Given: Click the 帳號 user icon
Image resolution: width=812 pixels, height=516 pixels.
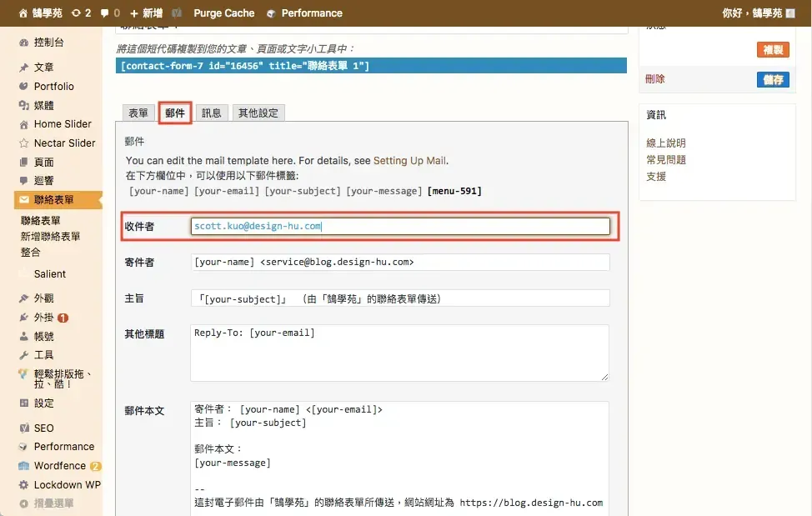Looking at the screenshot, I should 24,337.
